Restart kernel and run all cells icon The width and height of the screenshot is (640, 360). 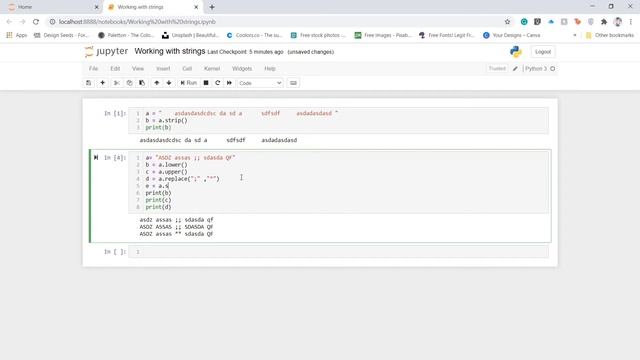pos(229,83)
